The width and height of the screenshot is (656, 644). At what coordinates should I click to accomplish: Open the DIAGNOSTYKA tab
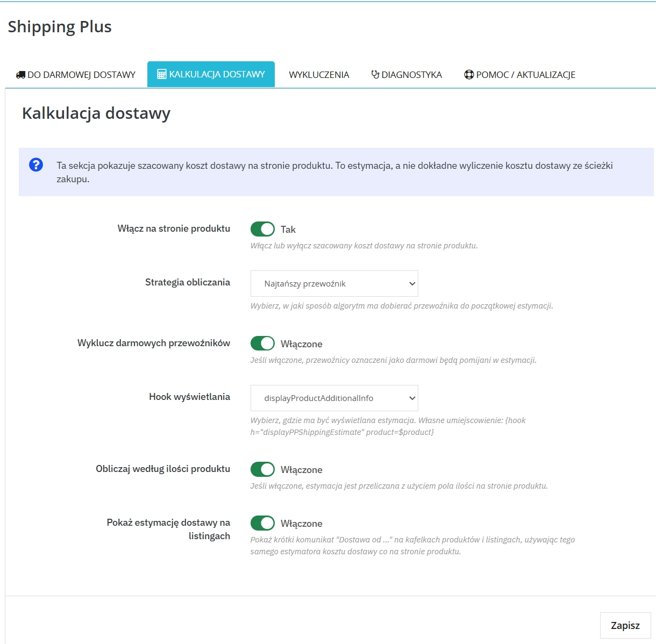[411, 74]
